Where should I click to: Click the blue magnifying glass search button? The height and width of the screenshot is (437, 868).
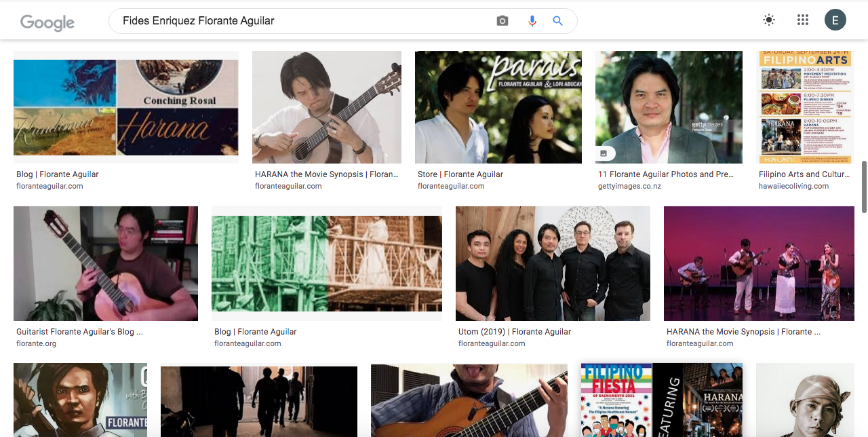[x=558, y=21]
